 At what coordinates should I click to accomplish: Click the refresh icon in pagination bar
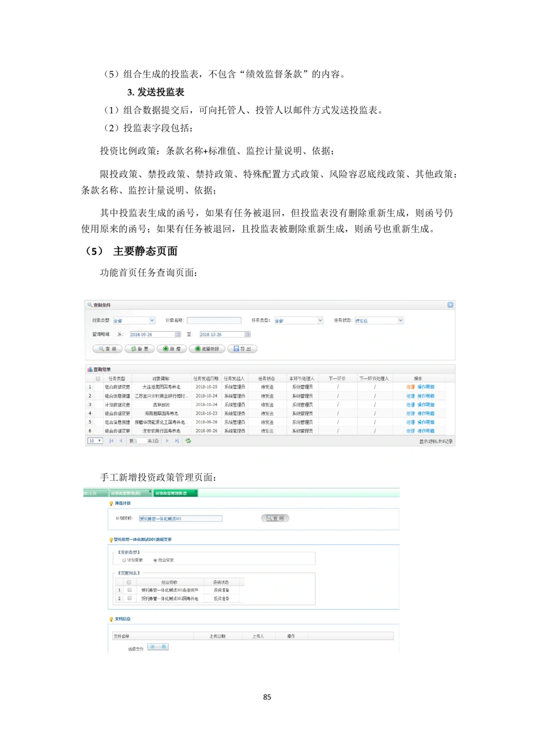click(x=188, y=441)
